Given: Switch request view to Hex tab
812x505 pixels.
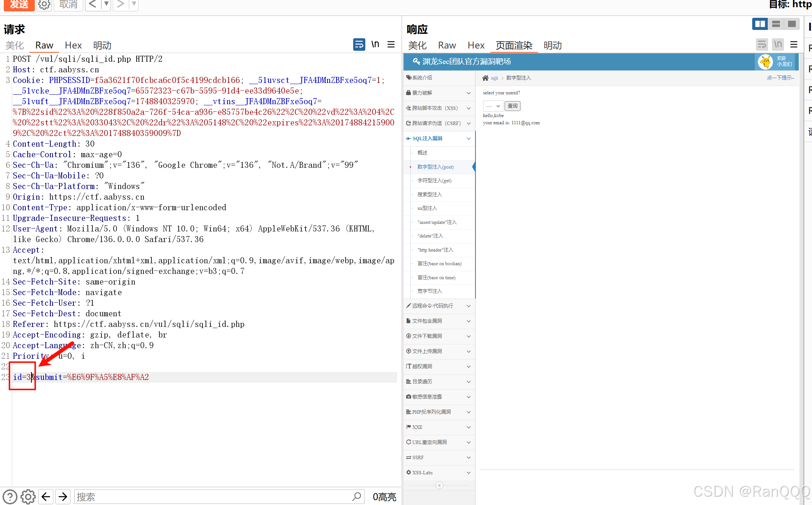Looking at the screenshot, I should click(x=73, y=45).
